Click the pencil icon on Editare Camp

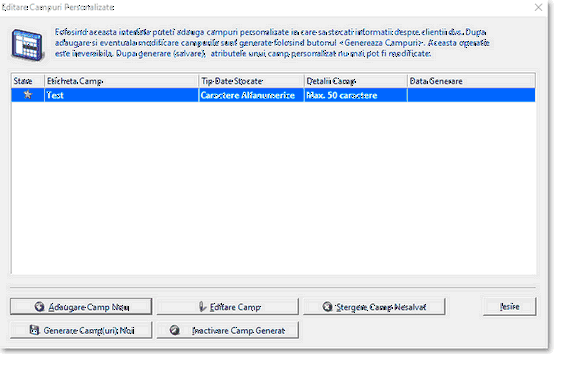click(x=202, y=307)
